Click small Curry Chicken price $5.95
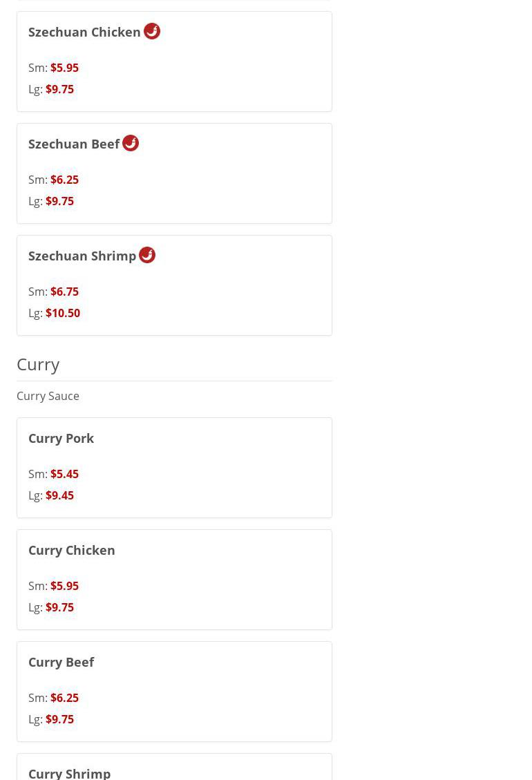This screenshot has height=780, width=532. click(x=64, y=586)
